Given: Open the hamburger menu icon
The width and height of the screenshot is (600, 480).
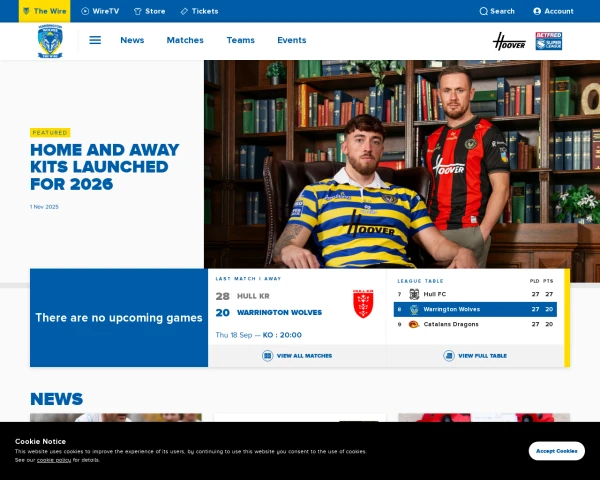Looking at the screenshot, I should pos(95,40).
